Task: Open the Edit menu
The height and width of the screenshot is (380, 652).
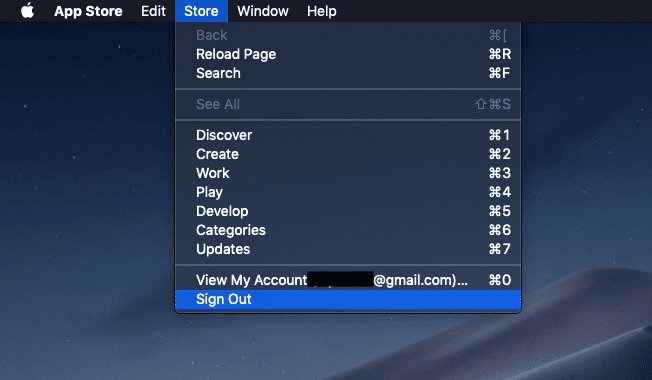Action: click(x=153, y=11)
